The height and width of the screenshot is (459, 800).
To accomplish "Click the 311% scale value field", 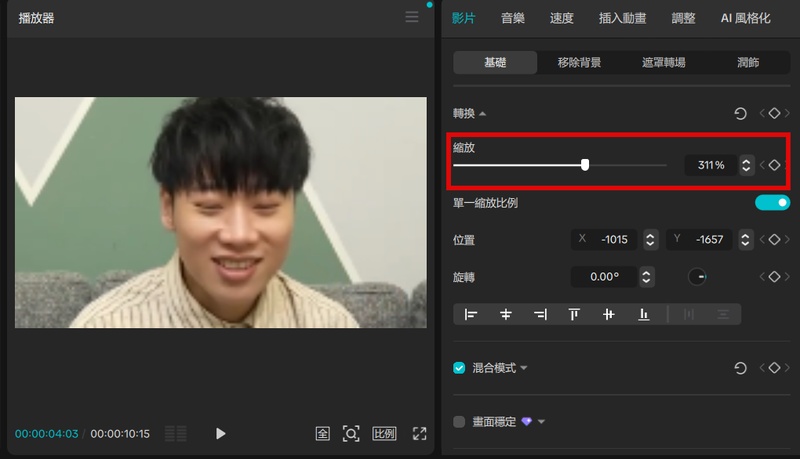I will tap(711, 165).
